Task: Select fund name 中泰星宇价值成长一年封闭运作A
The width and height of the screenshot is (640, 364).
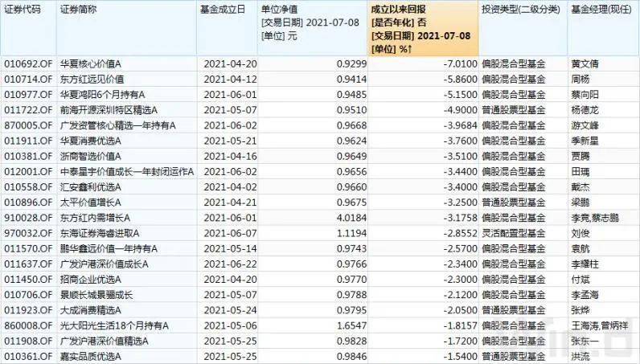Action: [x=127, y=172]
